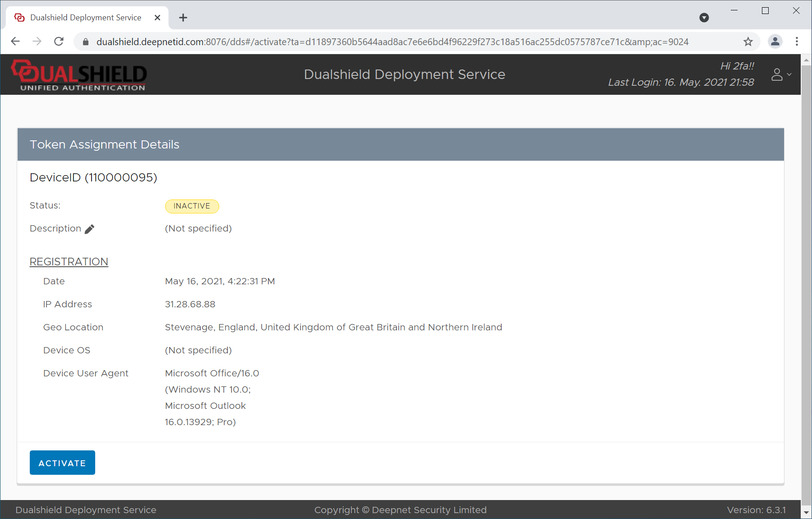The height and width of the screenshot is (519, 812).
Task: Bookmark this page with the star icon
Action: point(748,42)
